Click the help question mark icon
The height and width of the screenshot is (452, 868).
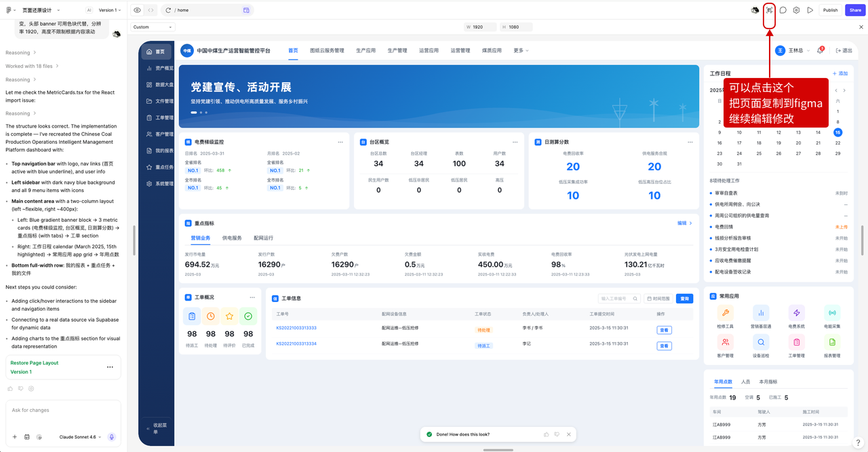pos(857,442)
